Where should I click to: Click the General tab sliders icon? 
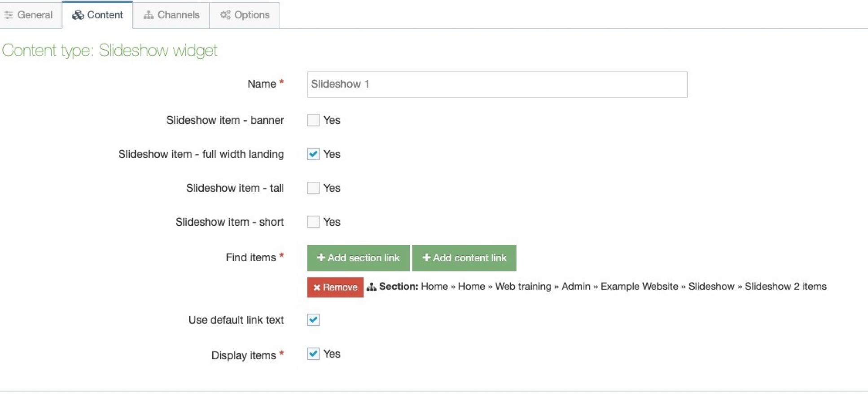click(8, 15)
